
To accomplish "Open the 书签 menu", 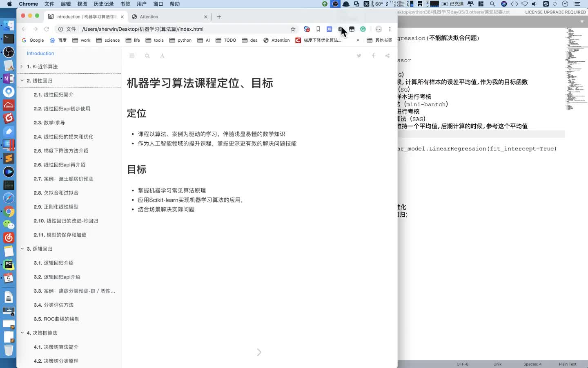I will point(125,4).
